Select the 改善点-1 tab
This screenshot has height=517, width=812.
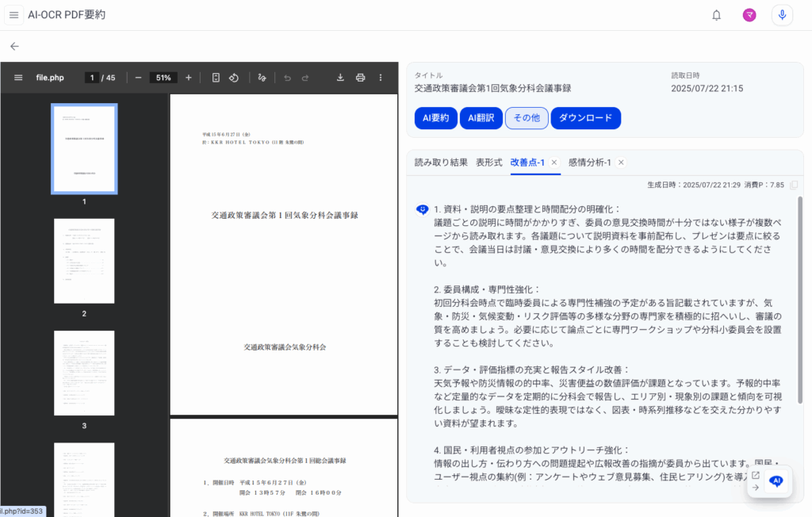(527, 163)
